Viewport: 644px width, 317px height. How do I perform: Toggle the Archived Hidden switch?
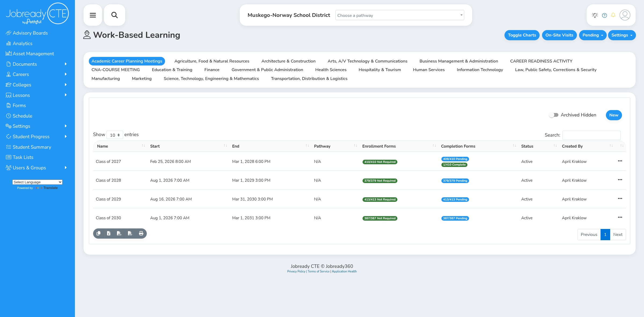click(x=554, y=115)
